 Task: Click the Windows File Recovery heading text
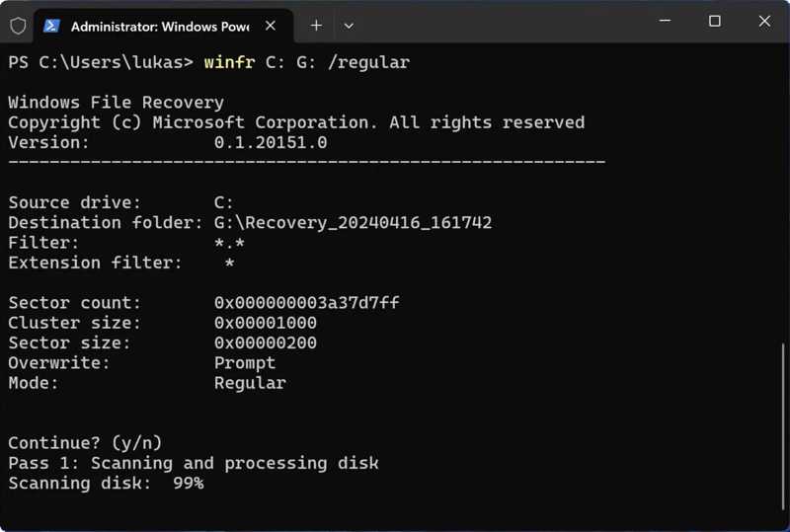click(116, 103)
